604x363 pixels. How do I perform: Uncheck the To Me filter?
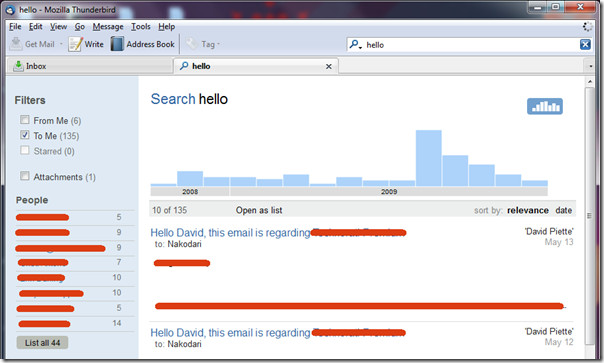pyautogui.click(x=25, y=135)
